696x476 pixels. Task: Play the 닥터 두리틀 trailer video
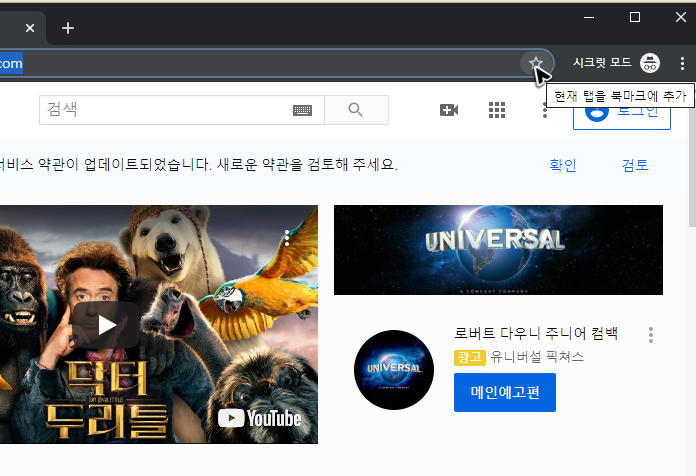coord(106,325)
